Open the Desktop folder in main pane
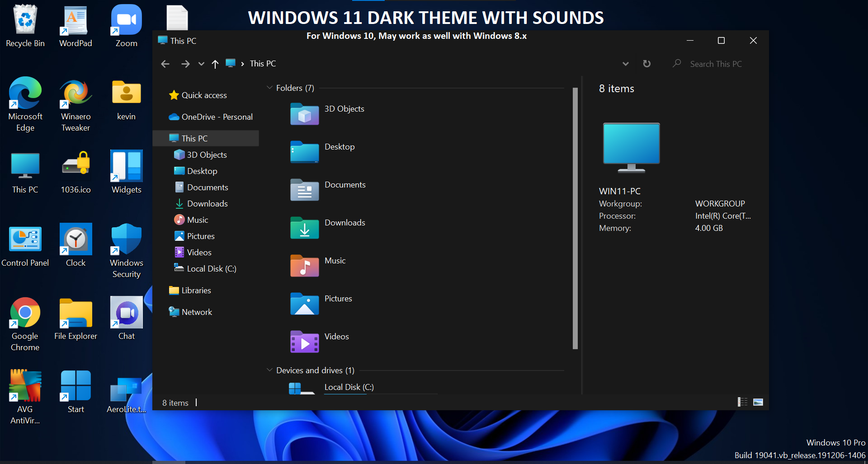The width and height of the screenshot is (868, 464). (323, 152)
